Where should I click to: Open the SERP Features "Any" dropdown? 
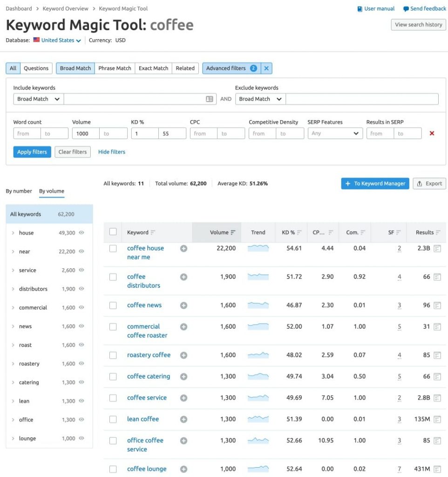pyautogui.click(x=334, y=133)
